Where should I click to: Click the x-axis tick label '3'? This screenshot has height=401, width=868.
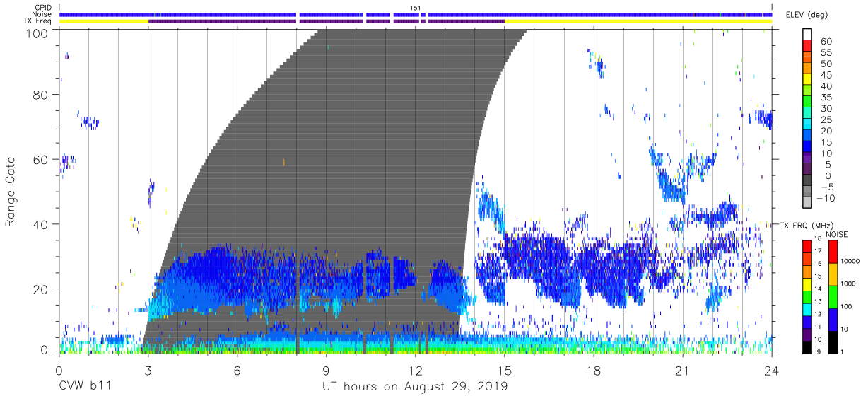(148, 372)
